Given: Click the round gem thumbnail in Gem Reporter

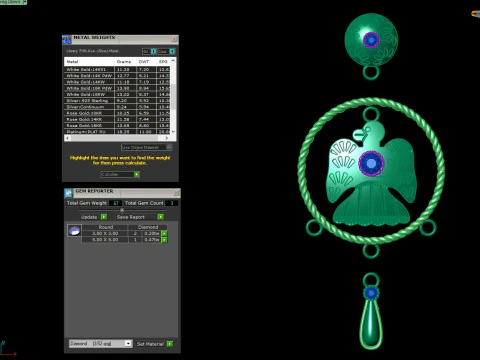Looking at the screenshot, I should tap(74, 231).
